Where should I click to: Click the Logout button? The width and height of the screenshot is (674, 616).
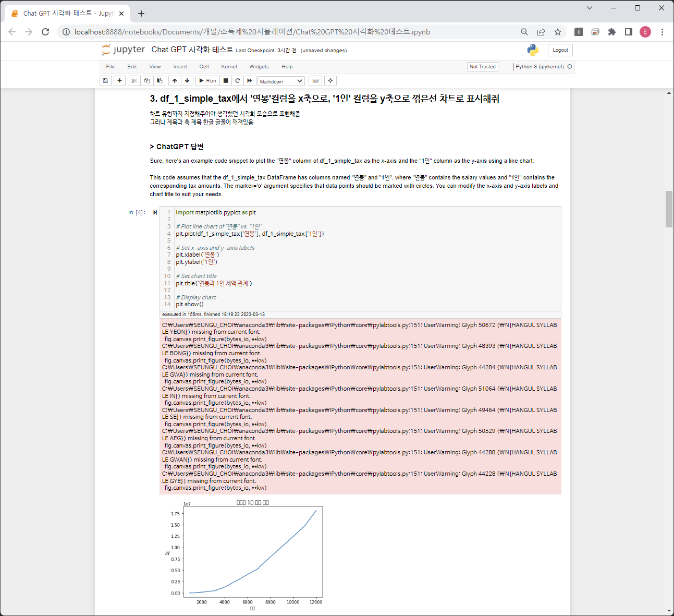pyautogui.click(x=560, y=50)
